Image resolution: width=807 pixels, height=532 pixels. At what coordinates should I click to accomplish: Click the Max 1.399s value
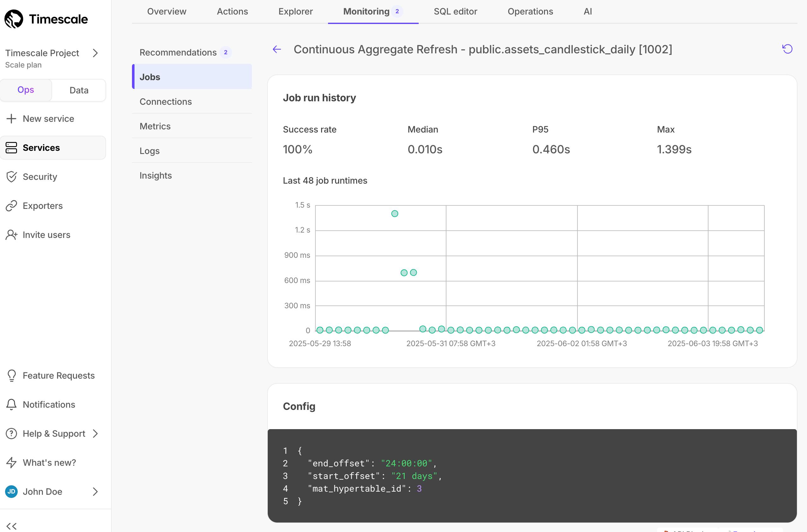click(x=674, y=149)
